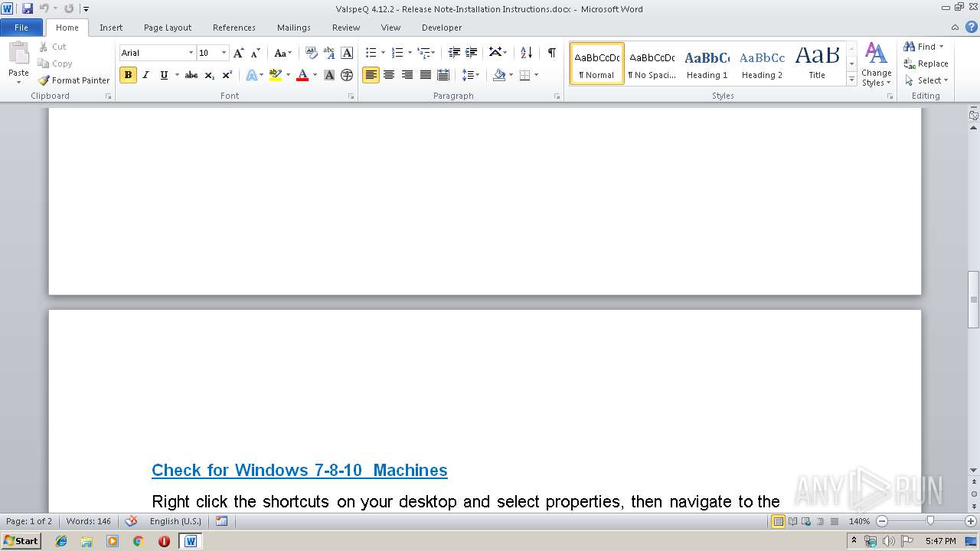This screenshot has height=551, width=980.
Task: Open Bullets list dropdown arrow
Action: point(383,53)
